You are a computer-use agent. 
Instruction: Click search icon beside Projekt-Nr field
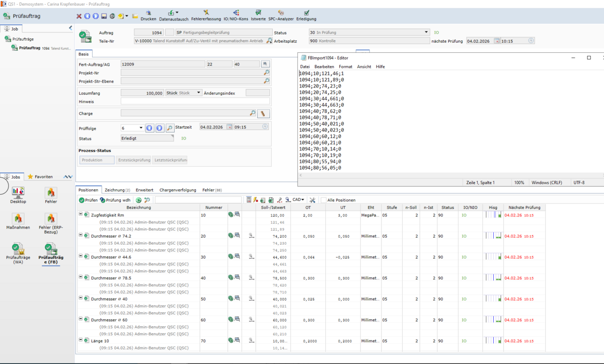(x=267, y=72)
